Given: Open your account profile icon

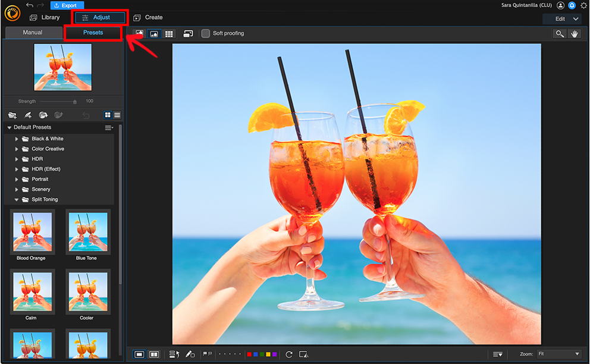Looking at the screenshot, I should 560,5.
